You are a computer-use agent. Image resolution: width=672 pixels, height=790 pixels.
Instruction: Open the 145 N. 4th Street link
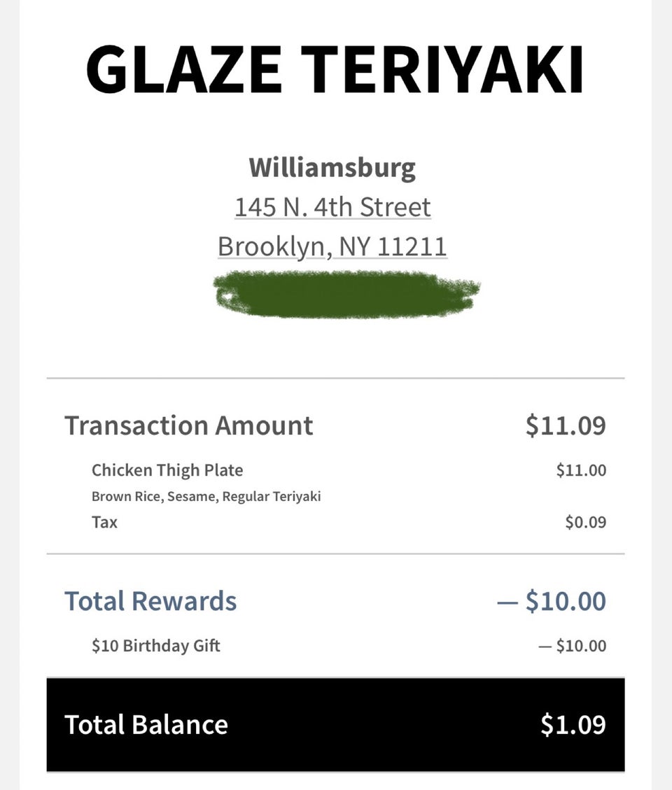[x=332, y=207]
